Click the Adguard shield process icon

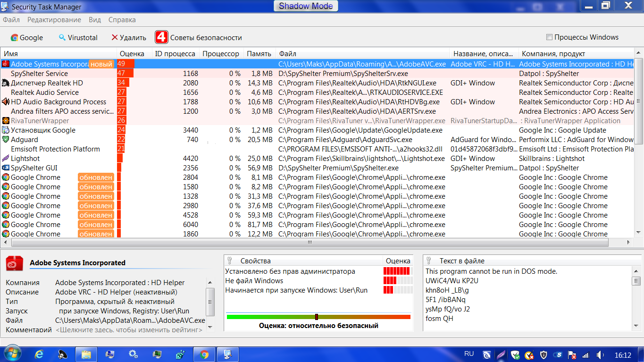[6, 140]
